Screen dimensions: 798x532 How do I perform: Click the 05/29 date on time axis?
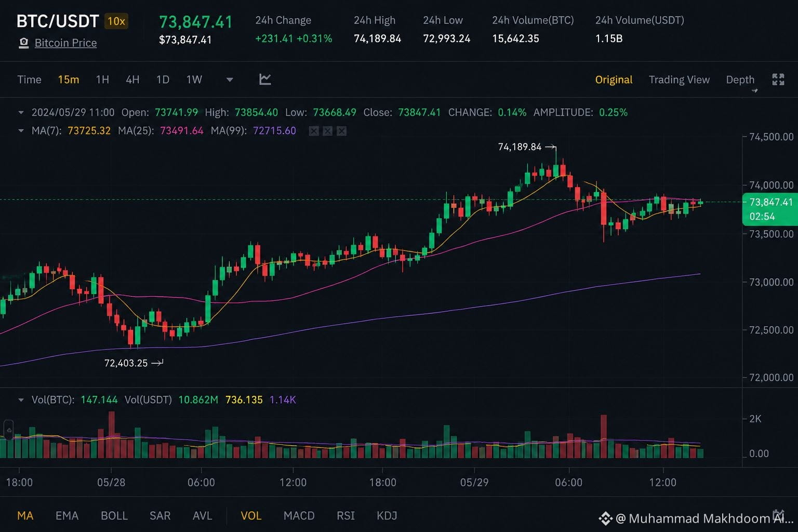tap(474, 483)
